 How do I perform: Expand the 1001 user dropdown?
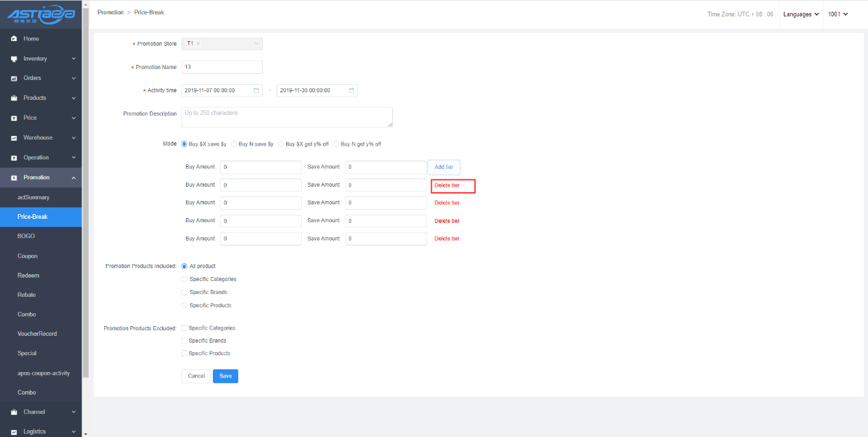(838, 14)
